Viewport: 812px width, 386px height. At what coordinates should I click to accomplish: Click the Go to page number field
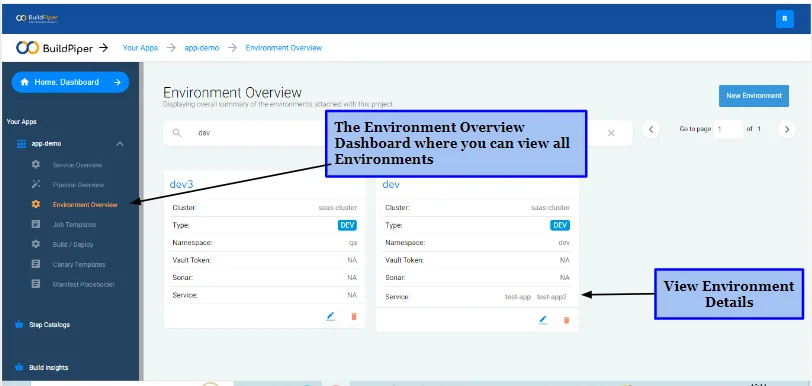[728, 129]
